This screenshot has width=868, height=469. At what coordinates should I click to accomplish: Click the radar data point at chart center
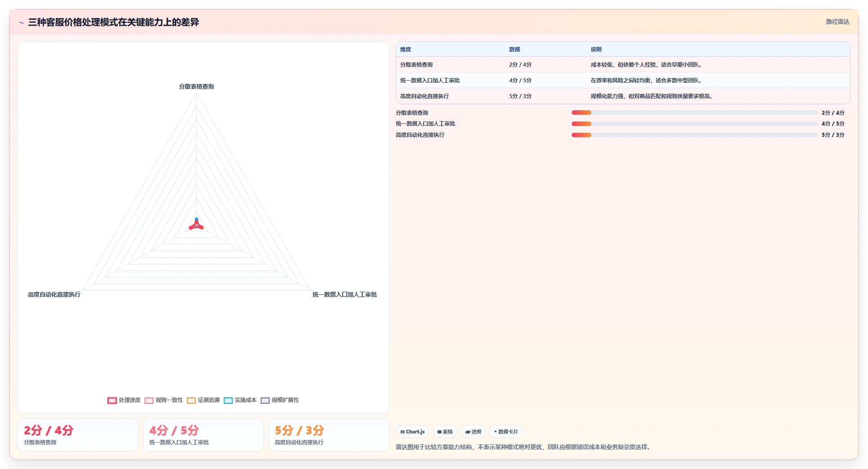click(x=197, y=225)
